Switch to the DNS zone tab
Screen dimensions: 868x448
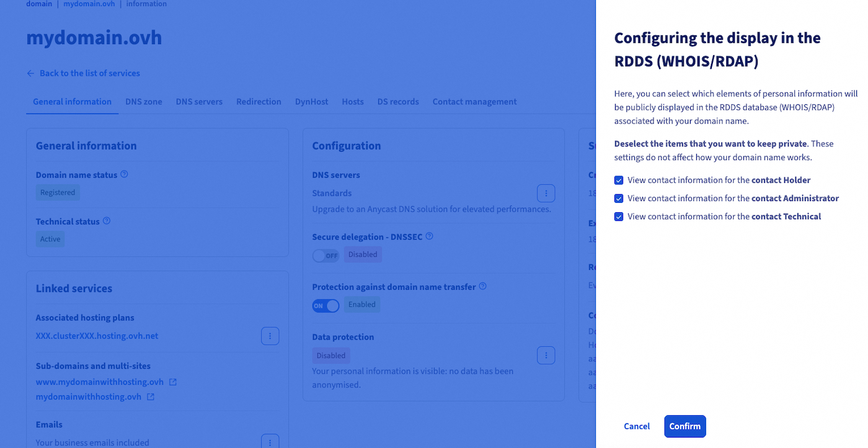pyautogui.click(x=143, y=101)
